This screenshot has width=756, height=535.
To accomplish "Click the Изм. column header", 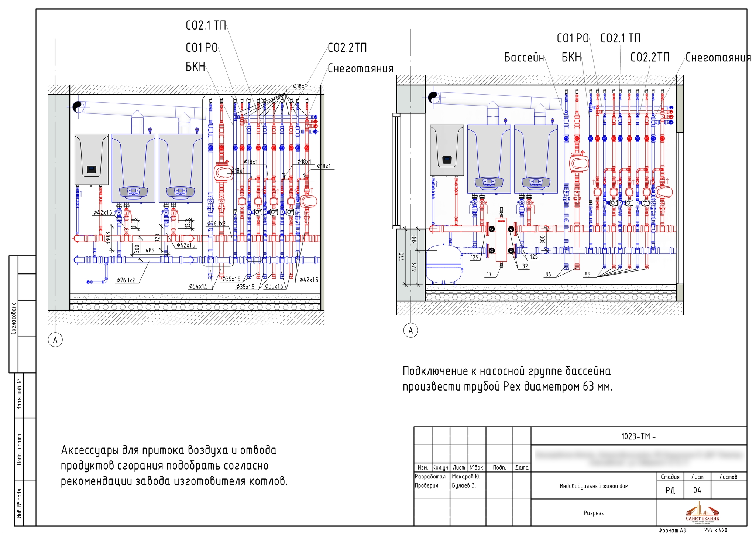I will coord(423,467).
